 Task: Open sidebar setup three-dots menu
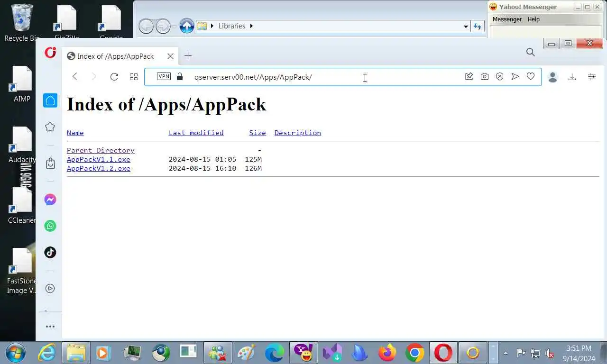tap(50, 327)
